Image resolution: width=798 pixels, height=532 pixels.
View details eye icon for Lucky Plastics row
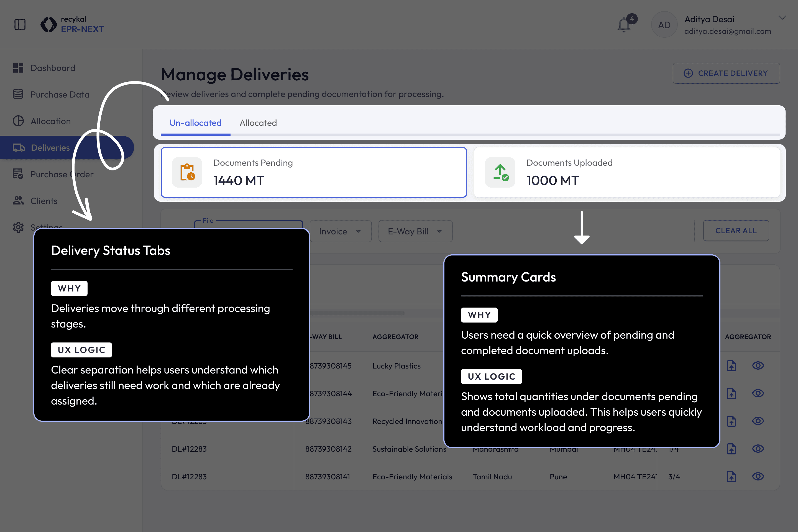(x=758, y=365)
